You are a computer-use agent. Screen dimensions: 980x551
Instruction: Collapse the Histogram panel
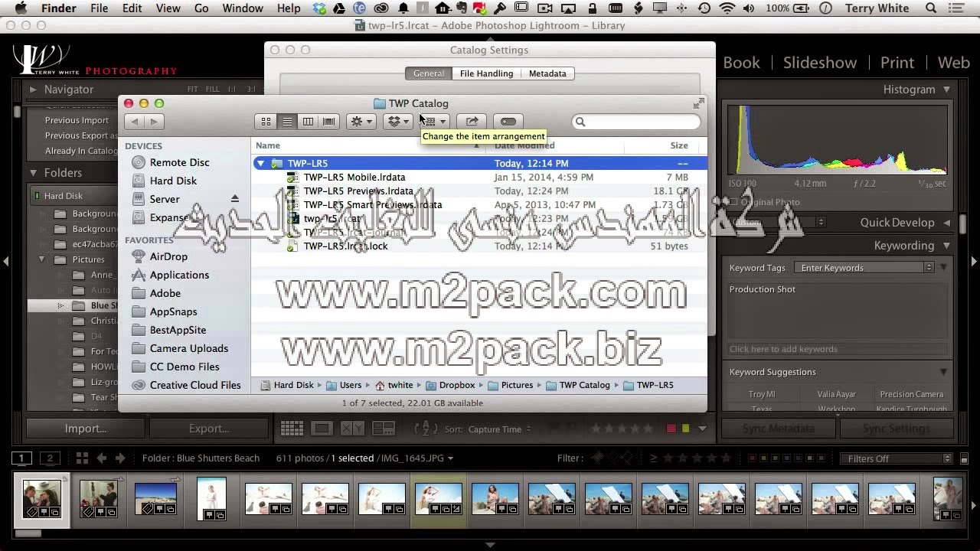(947, 90)
